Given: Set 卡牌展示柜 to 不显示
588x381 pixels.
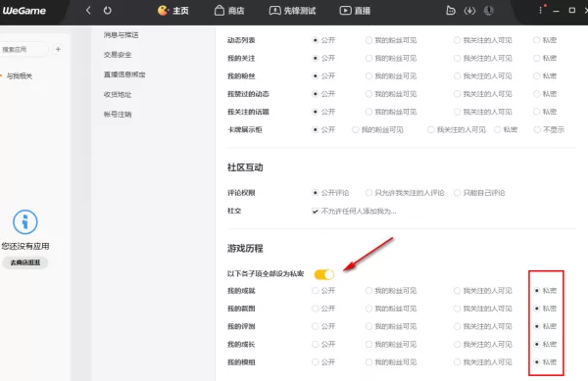Looking at the screenshot, I should pos(537,129).
